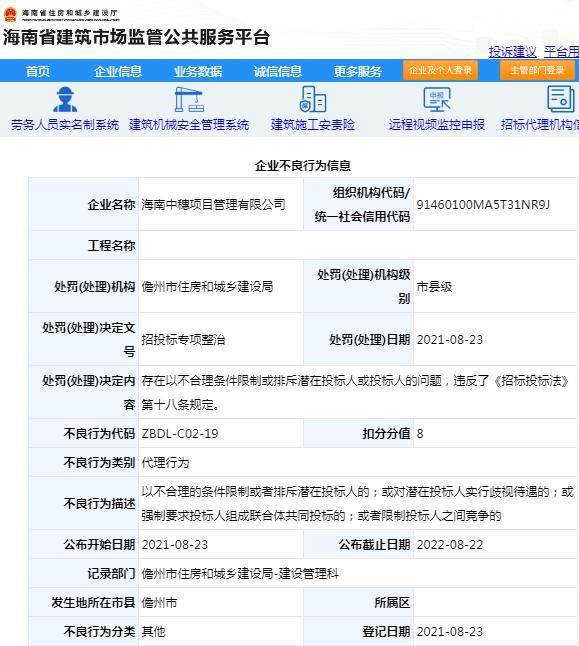
Task: Click the Hainan housing department emblem logo
Action: coord(10,14)
